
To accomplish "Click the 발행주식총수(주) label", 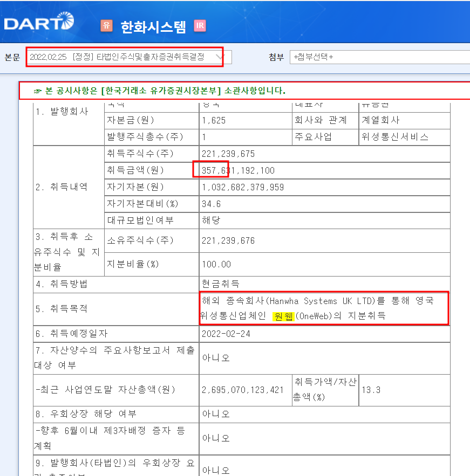I will [145, 137].
